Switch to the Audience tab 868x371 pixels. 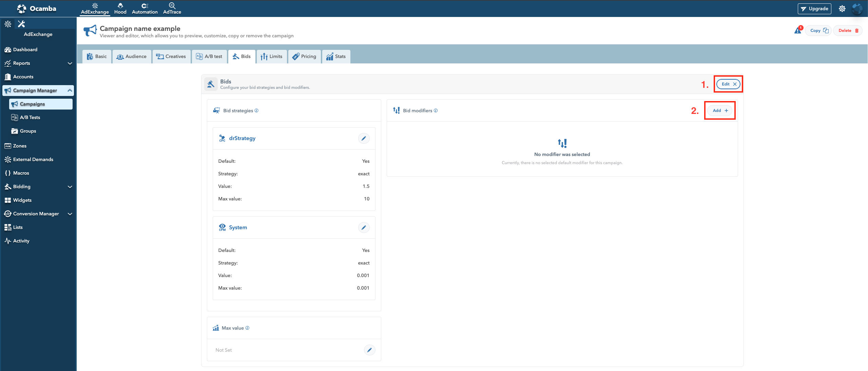(132, 56)
